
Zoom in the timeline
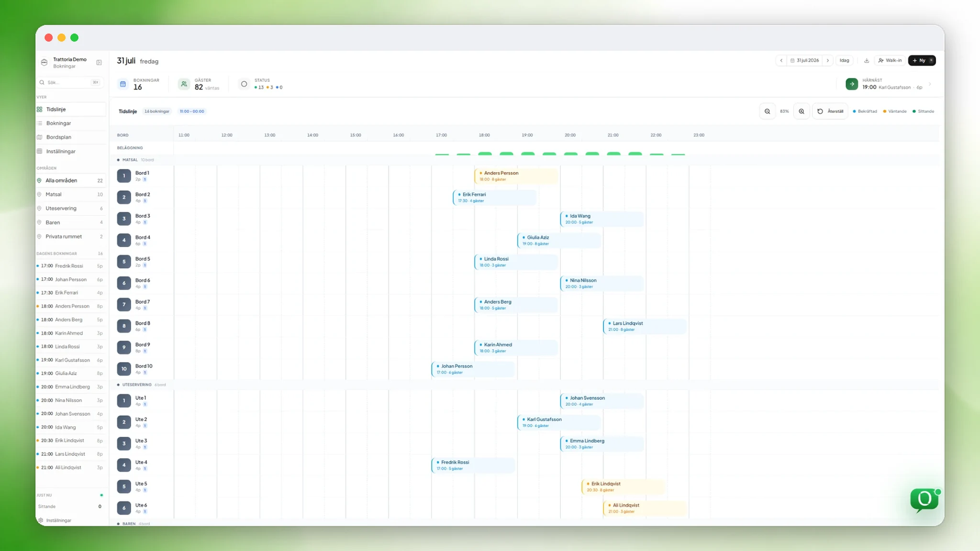coord(802,111)
